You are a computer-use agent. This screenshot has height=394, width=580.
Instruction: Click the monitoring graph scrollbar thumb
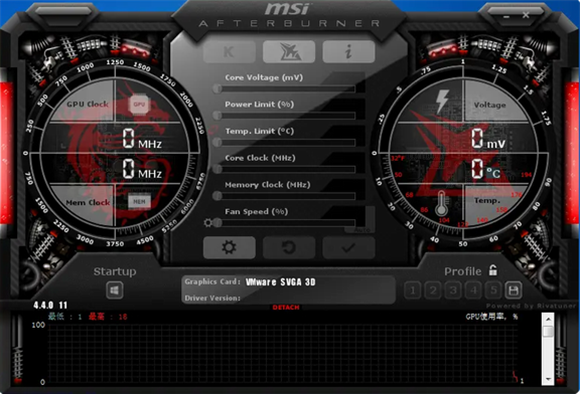pyautogui.click(x=548, y=331)
